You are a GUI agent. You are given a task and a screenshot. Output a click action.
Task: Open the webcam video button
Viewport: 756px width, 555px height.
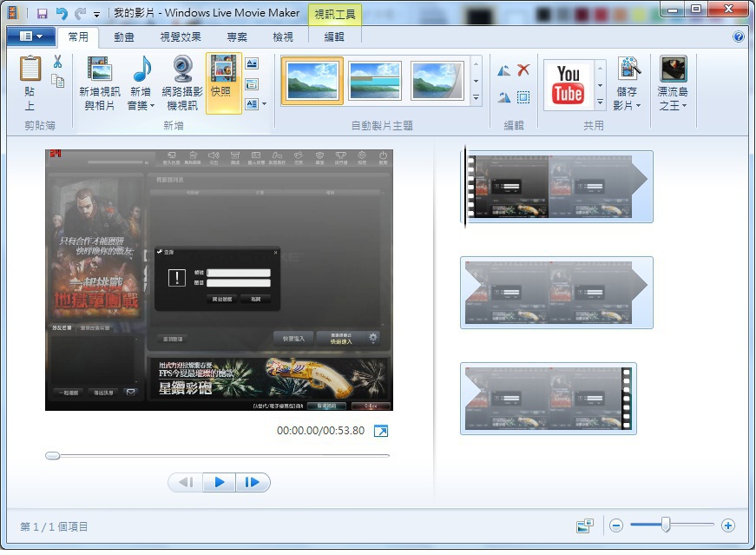point(182,83)
